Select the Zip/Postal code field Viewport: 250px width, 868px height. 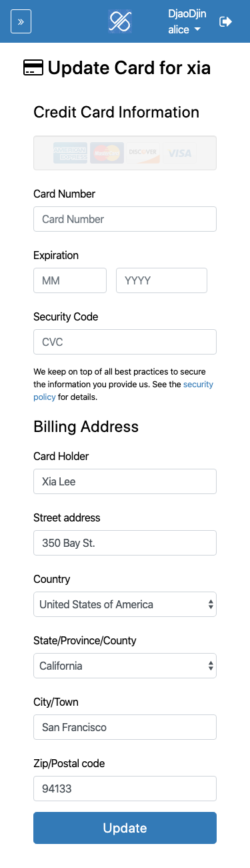[x=125, y=789]
